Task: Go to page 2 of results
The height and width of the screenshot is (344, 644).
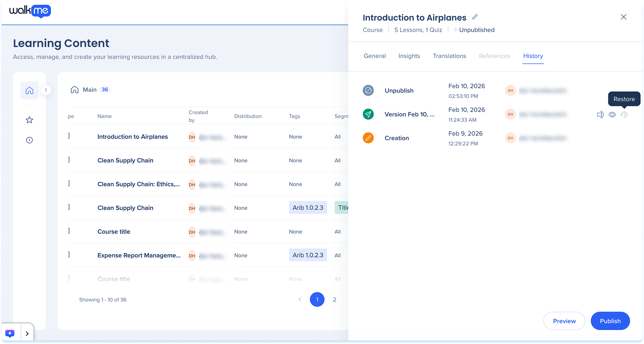Action: (x=334, y=300)
